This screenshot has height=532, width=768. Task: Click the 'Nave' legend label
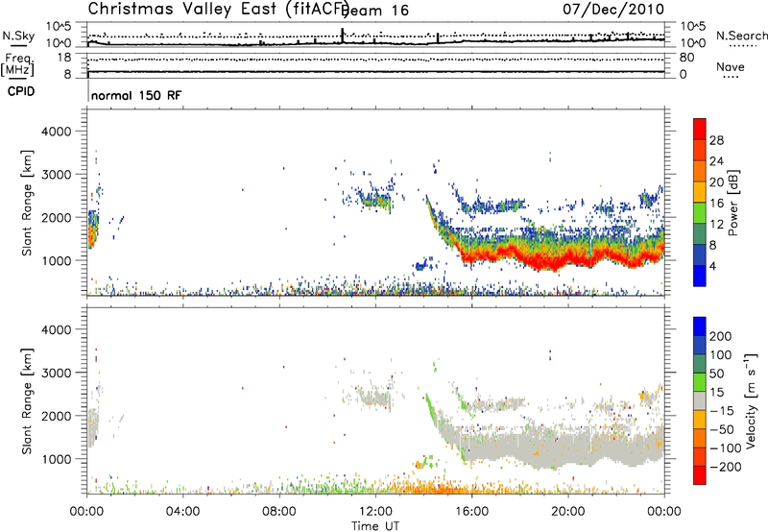[x=731, y=67]
